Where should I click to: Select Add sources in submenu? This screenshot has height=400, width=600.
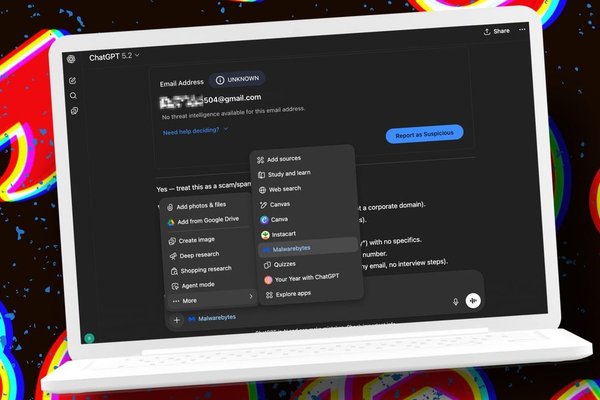(x=284, y=159)
